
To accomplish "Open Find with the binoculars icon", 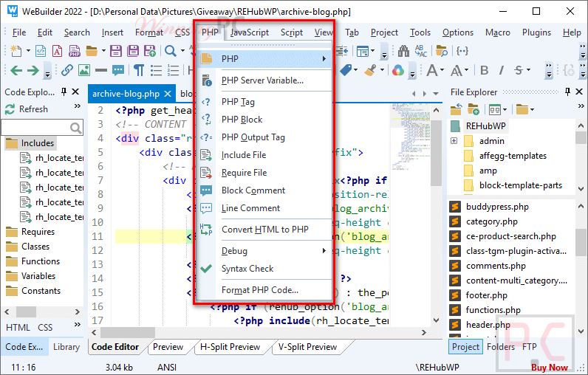I will pyautogui.click(x=403, y=51).
